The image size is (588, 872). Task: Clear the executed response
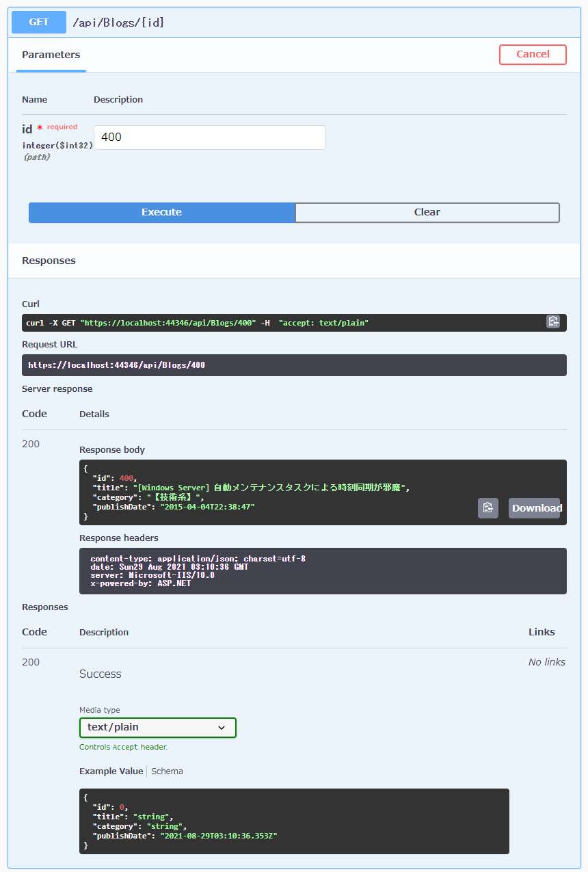427,212
